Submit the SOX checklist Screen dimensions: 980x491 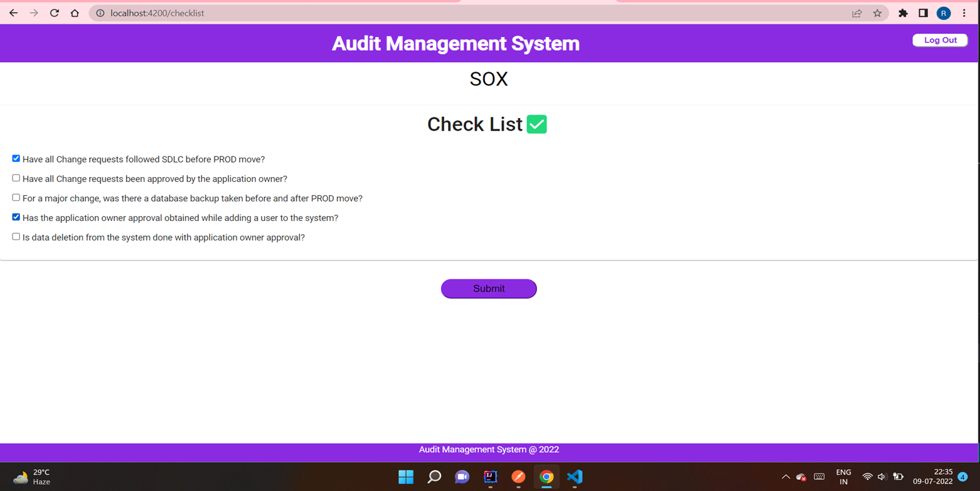pyautogui.click(x=489, y=288)
